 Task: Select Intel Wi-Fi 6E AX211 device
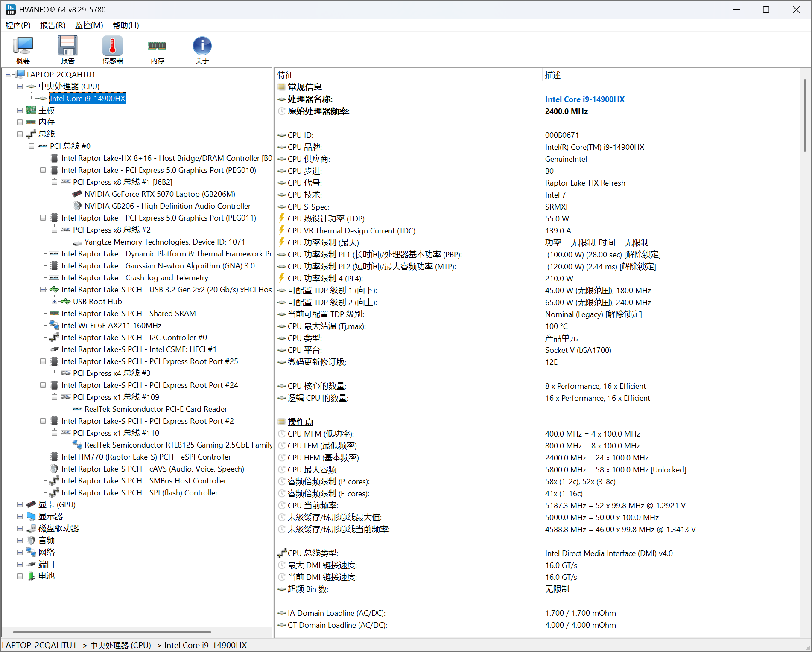(x=111, y=326)
